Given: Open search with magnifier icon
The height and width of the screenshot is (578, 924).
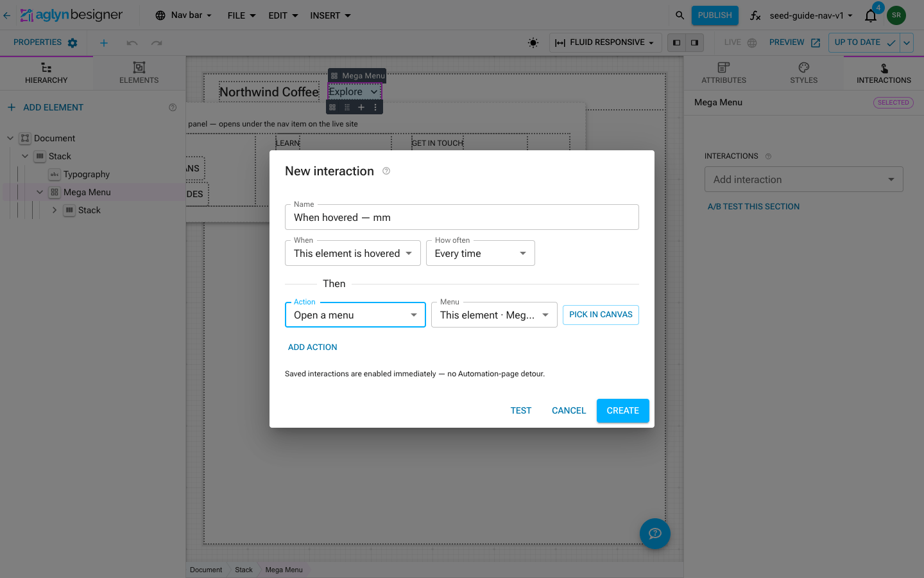Looking at the screenshot, I should click(x=680, y=15).
